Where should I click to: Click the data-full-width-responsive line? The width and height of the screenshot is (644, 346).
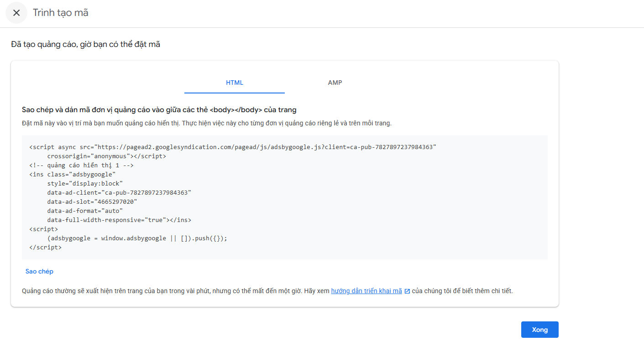click(119, 220)
